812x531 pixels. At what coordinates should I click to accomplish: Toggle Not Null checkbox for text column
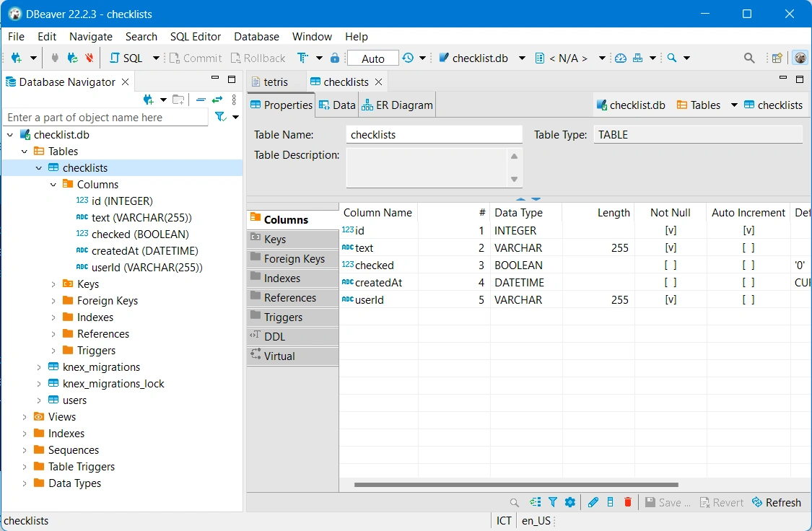tap(670, 248)
